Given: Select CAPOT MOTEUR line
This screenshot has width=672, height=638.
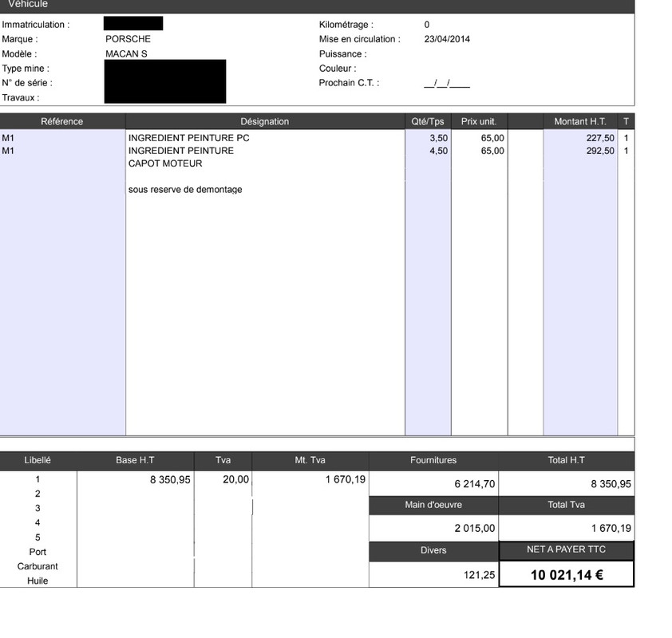Looking at the screenshot, I should point(165,163).
